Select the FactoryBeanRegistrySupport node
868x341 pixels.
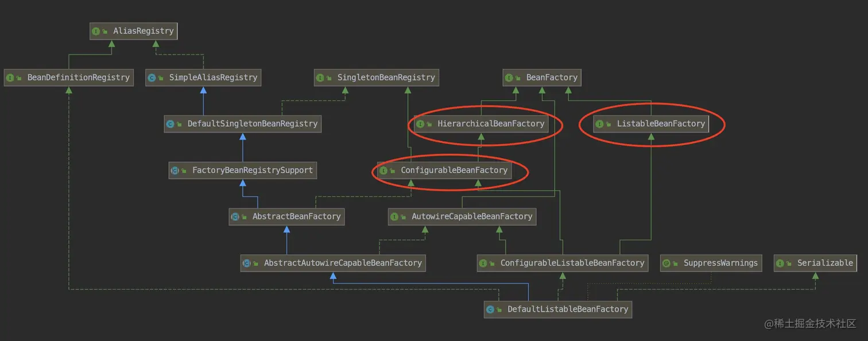243,170
